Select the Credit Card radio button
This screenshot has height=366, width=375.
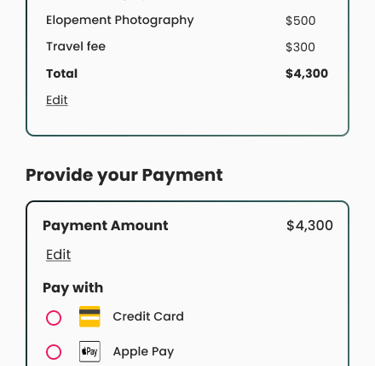coord(54,318)
